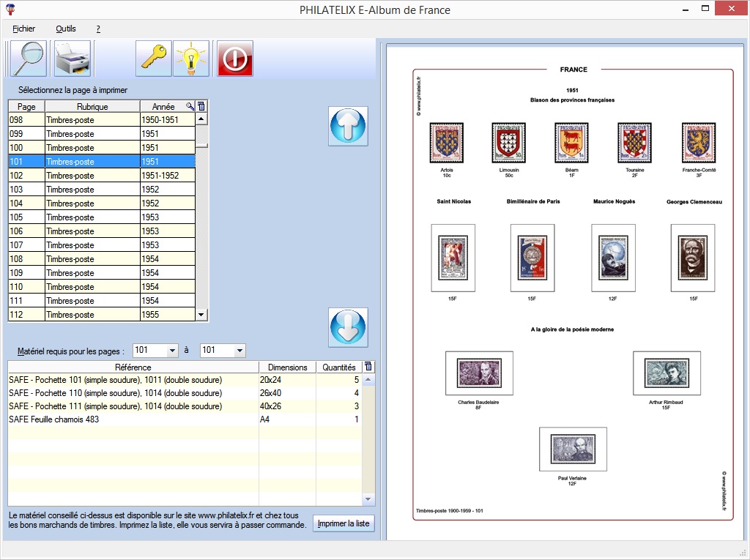
Task: Click the Paul Verlaine stamp on the album preview
Action: click(x=573, y=449)
